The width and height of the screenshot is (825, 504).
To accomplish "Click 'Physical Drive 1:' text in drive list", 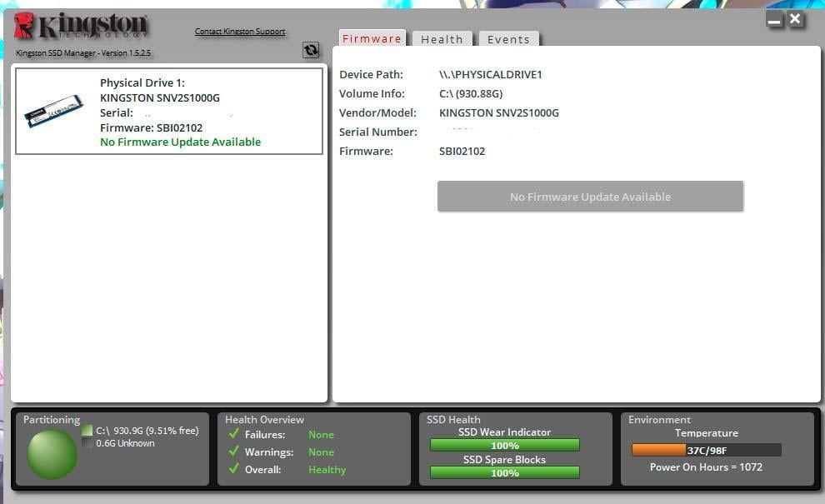I will coord(142,82).
